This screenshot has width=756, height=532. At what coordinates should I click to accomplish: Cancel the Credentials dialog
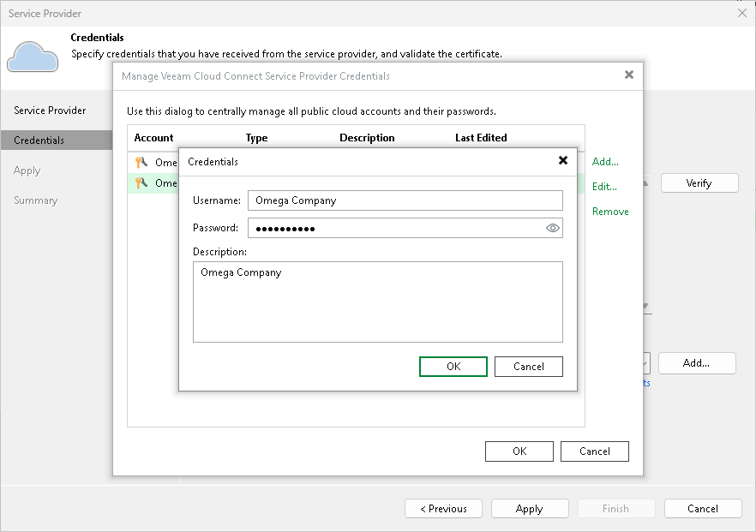[x=528, y=366]
